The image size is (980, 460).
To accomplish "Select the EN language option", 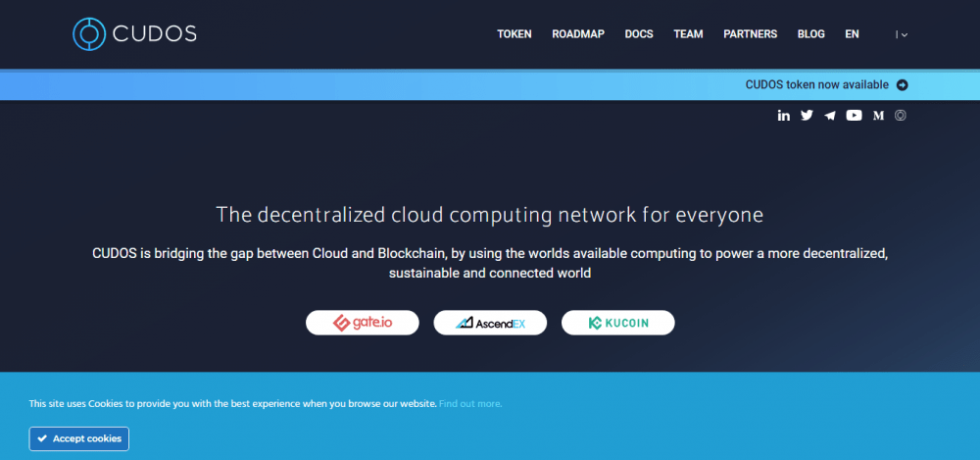I will click(852, 34).
